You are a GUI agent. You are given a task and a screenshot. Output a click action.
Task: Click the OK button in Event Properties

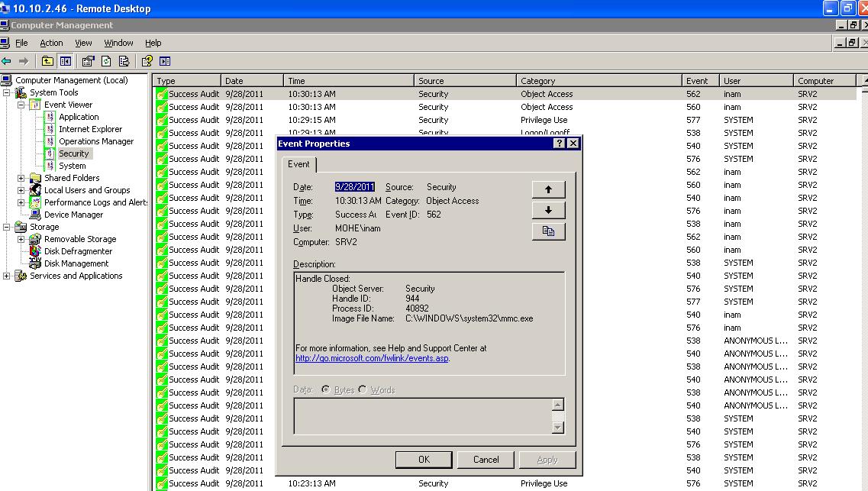point(424,459)
